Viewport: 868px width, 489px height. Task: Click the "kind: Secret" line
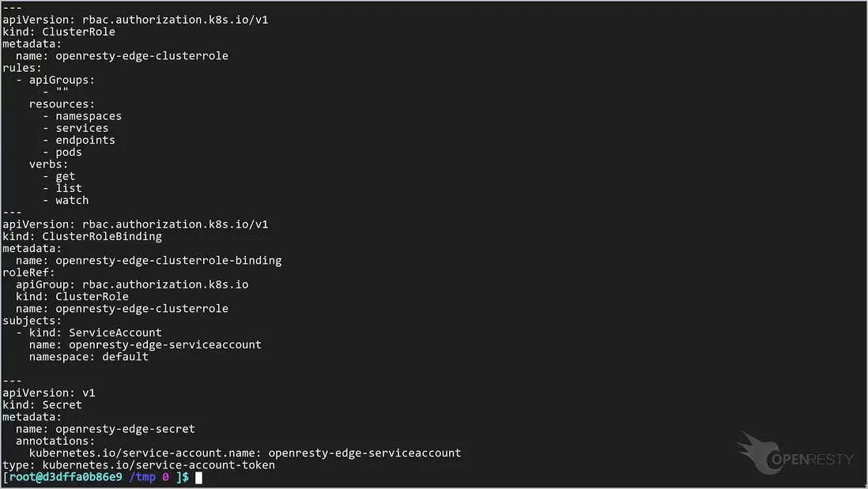42,404
